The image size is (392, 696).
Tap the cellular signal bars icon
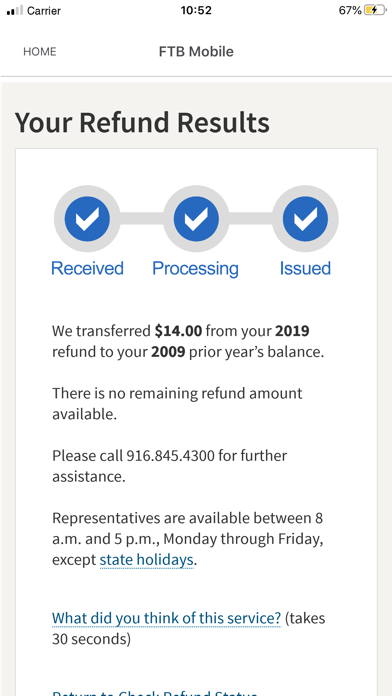tap(15, 10)
